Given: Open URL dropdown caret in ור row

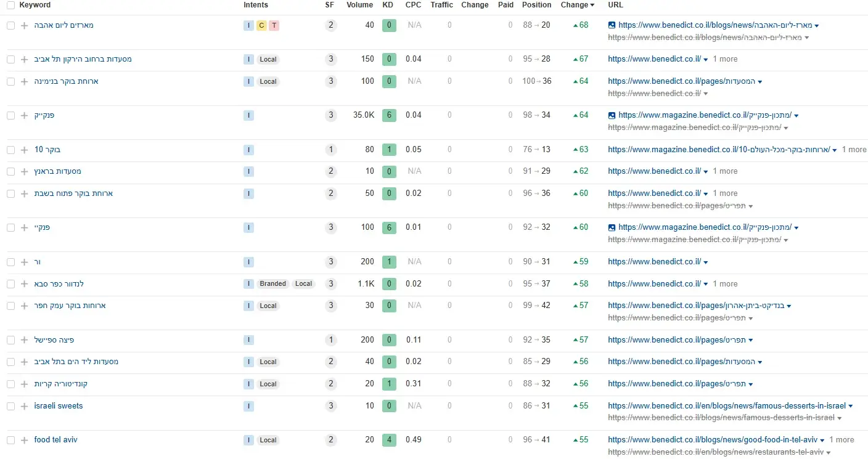Looking at the screenshot, I should [x=706, y=262].
